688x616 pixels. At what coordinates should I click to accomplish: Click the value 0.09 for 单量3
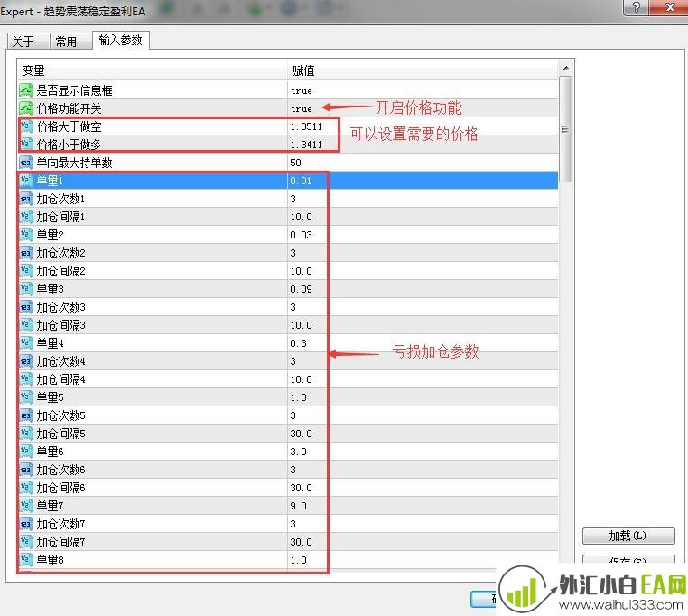point(301,289)
